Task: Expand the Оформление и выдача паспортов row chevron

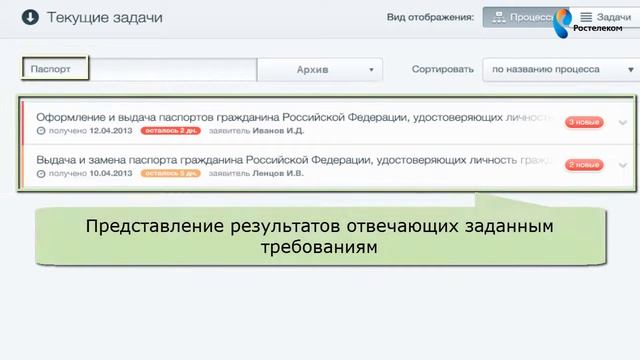Action: (x=622, y=122)
